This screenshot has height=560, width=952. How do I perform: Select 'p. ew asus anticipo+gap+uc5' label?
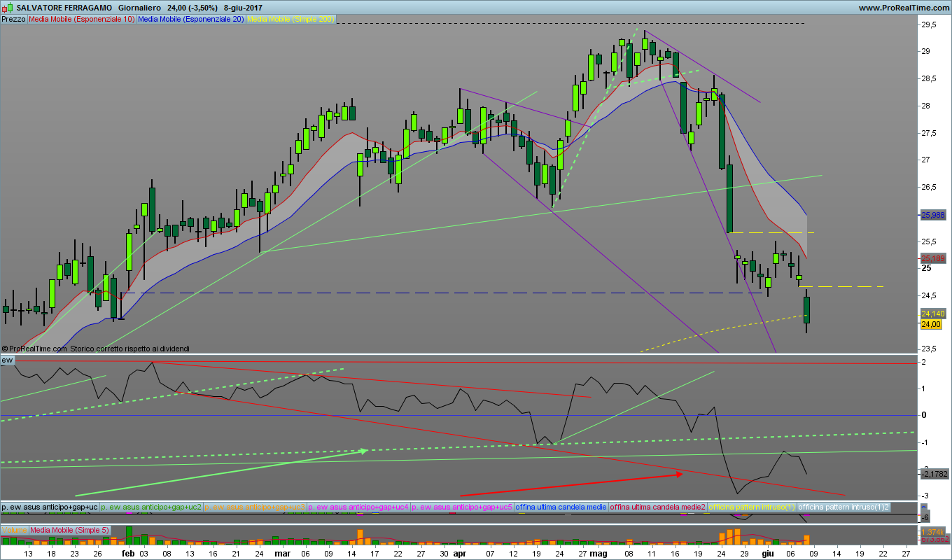tap(462, 506)
